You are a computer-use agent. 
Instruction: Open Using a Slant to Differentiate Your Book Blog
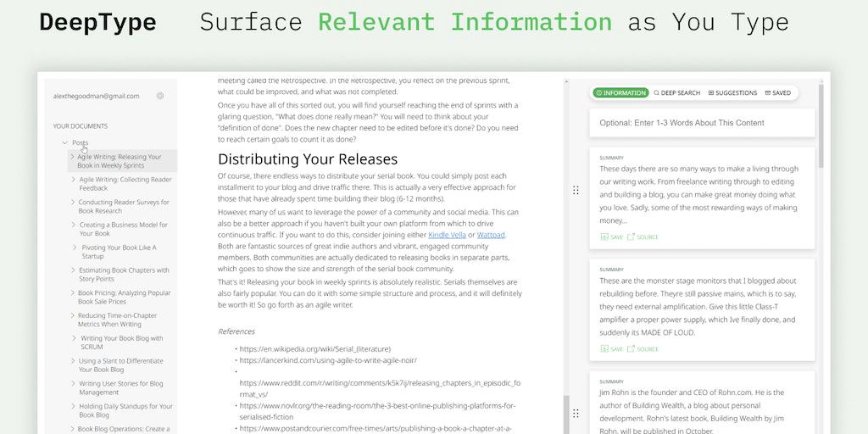(120, 365)
